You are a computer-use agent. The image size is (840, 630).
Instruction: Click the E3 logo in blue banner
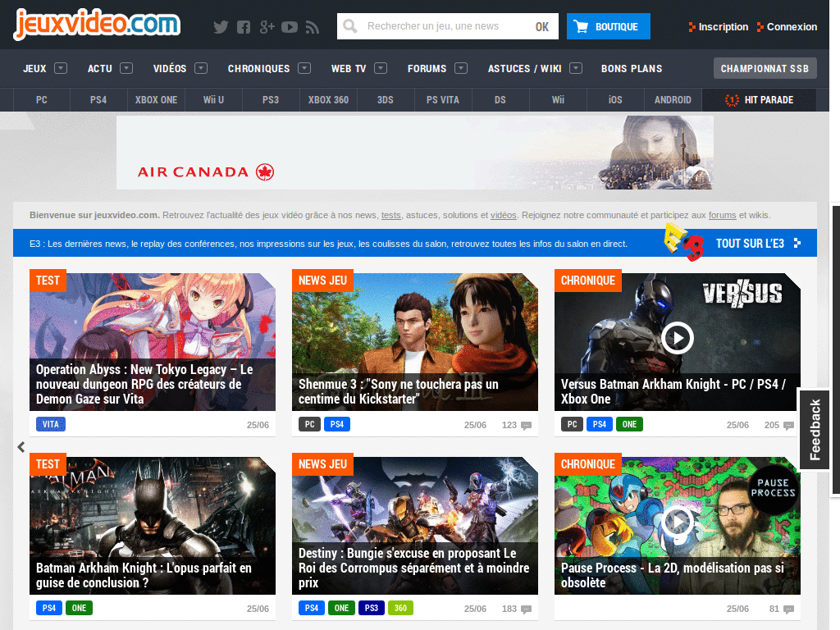[683, 242]
